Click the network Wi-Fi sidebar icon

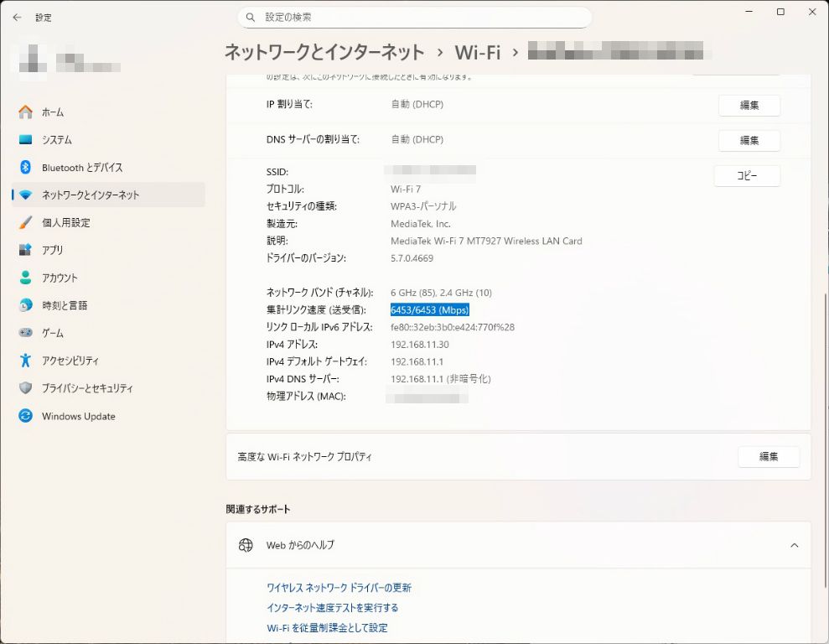(x=25, y=195)
